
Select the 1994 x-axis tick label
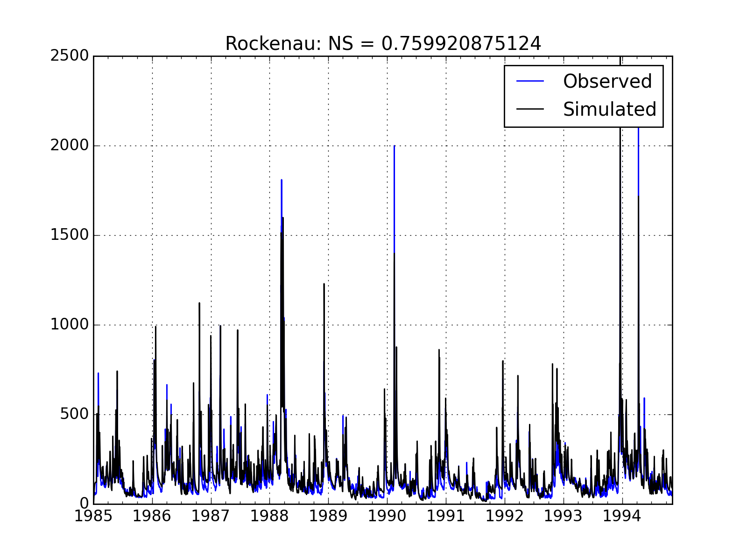click(622, 517)
